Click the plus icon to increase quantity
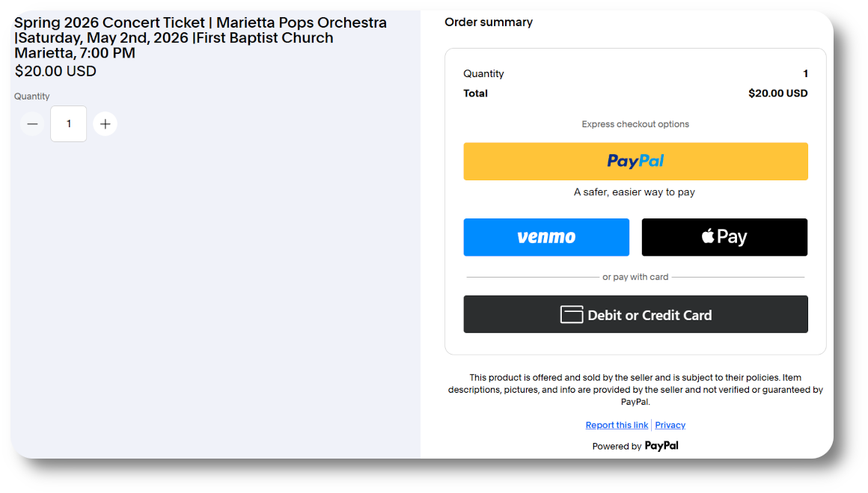 tap(105, 123)
